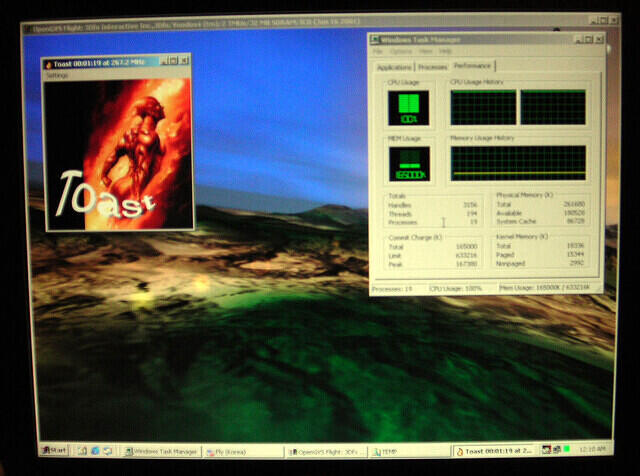This screenshot has height=476, width=640.
Task: Click the CPU Usage gauge
Action: point(408,108)
